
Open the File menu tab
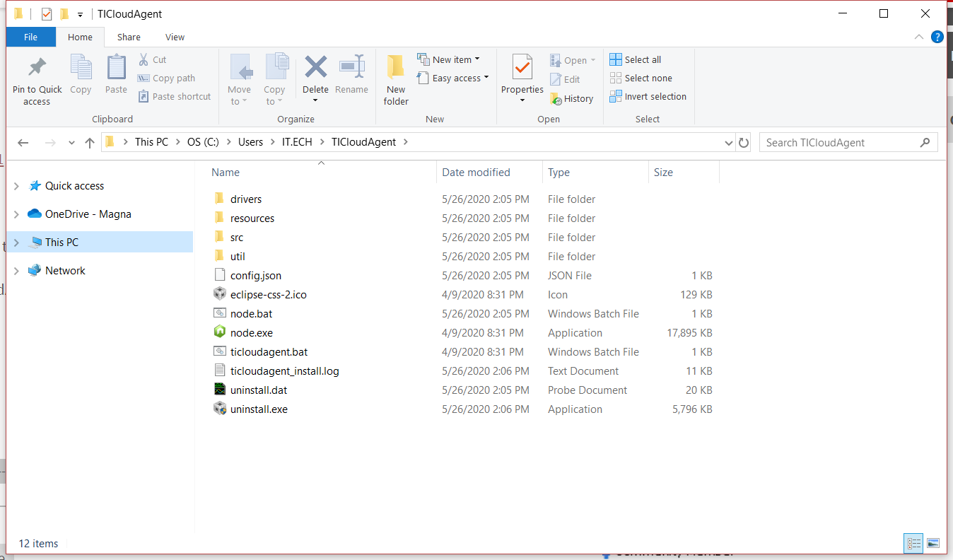pyautogui.click(x=31, y=37)
